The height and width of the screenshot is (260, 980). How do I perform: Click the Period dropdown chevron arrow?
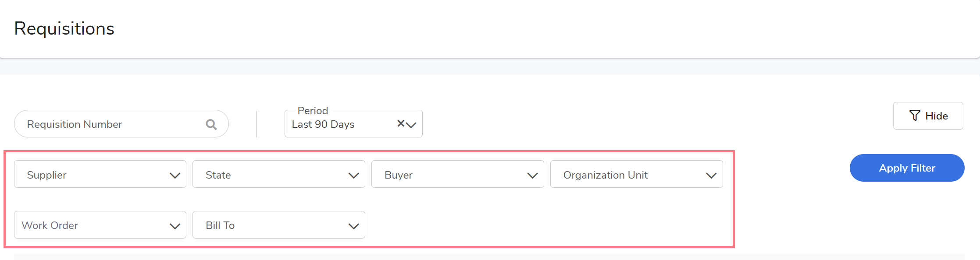pos(411,125)
